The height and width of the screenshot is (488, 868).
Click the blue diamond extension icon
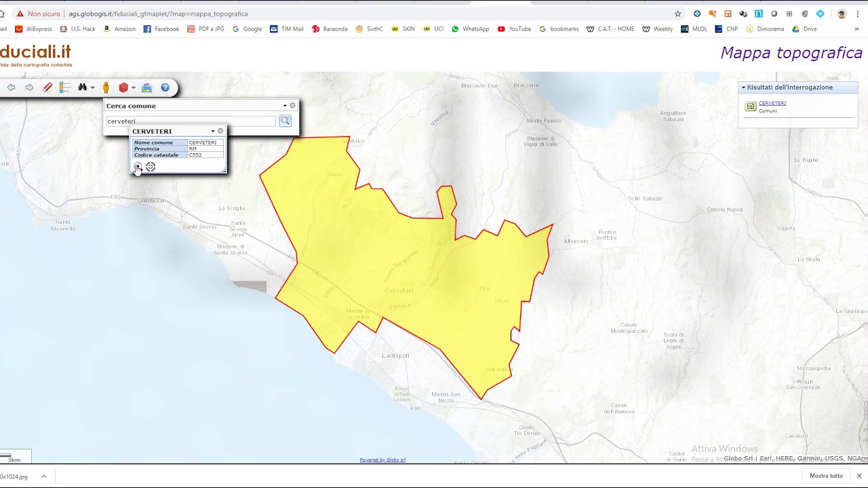tap(821, 14)
